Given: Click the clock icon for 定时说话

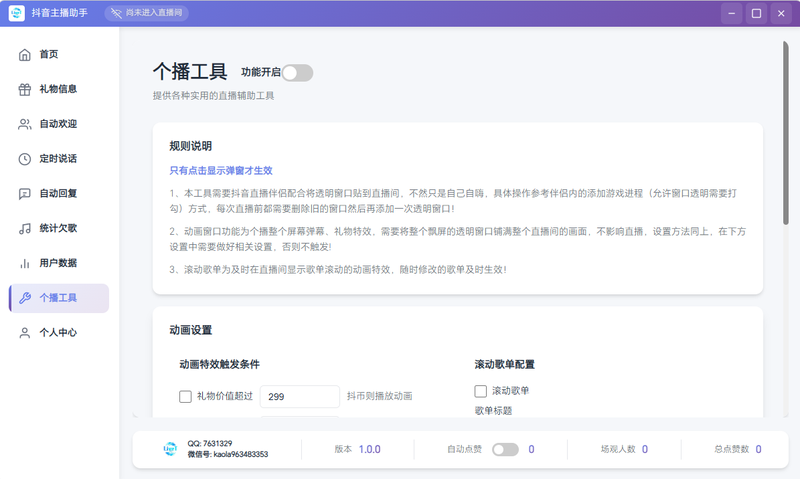Looking at the screenshot, I should [25, 159].
